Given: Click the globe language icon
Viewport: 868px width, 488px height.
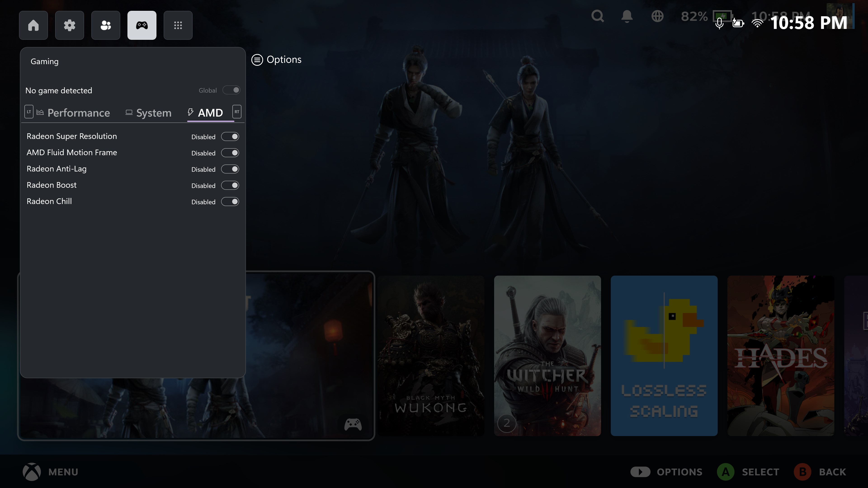Looking at the screenshot, I should [657, 16].
